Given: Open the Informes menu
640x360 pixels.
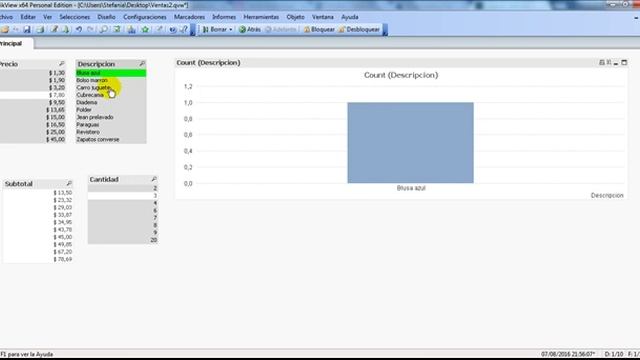Looking at the screenshot, I should click(224, 17).
